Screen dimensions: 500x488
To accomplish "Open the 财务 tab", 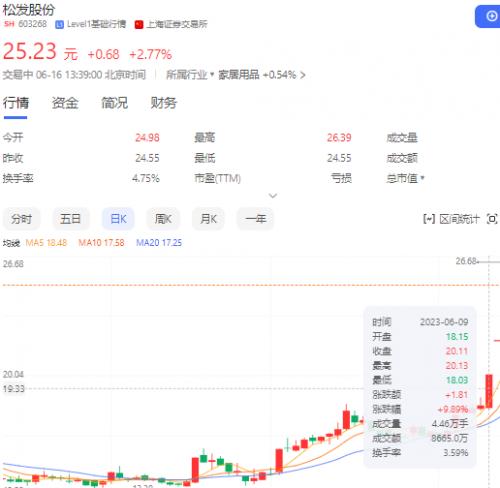I will pos(163,103).
